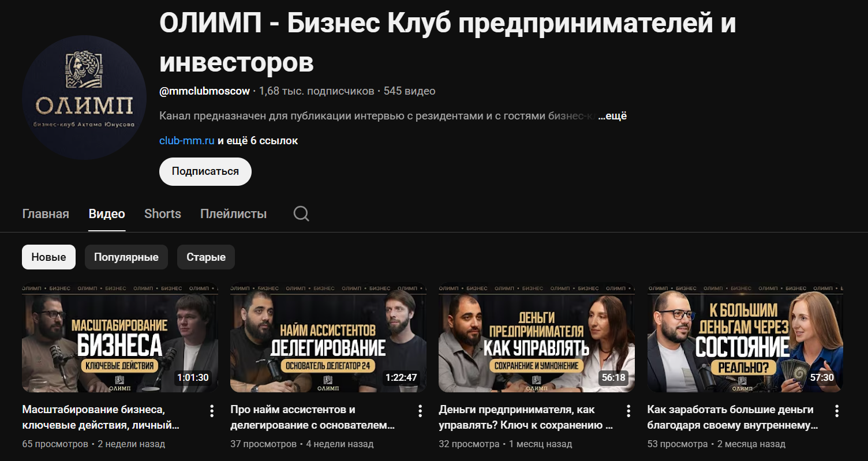Open three-dot menu for Как заработать большие деньги video
Viewport: 868px width, 461px height.
[x=837, y=411]
